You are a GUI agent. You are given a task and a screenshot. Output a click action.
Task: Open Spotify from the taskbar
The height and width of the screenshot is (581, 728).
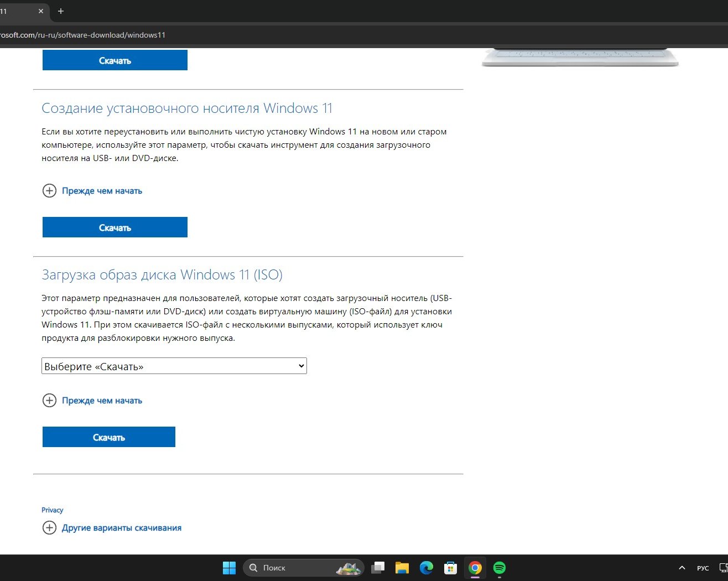tap(500, 568)
